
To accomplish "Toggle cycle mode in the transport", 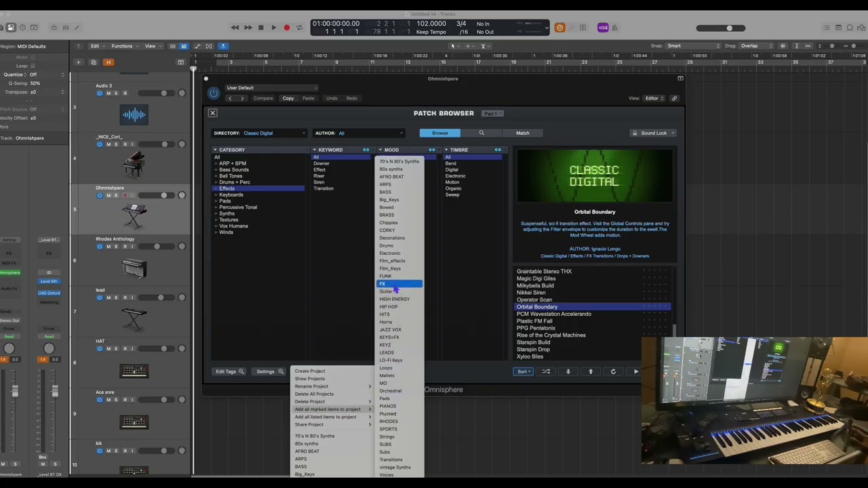I will tap(299, 28).
